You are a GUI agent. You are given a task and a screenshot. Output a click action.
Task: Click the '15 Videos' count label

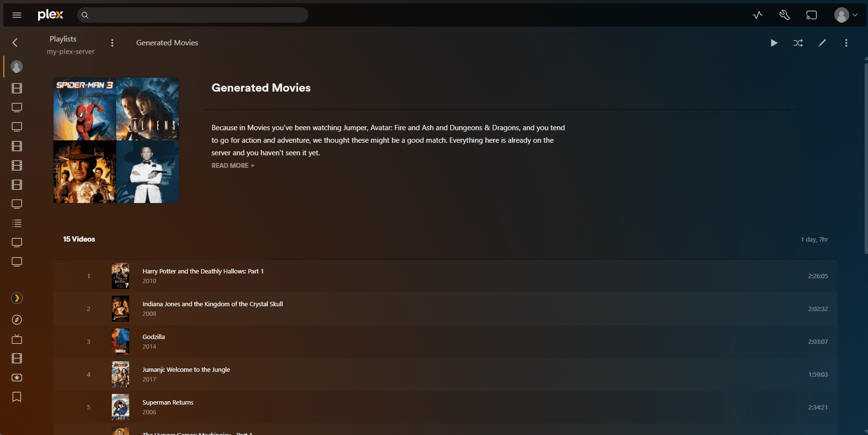click(79, 239)
